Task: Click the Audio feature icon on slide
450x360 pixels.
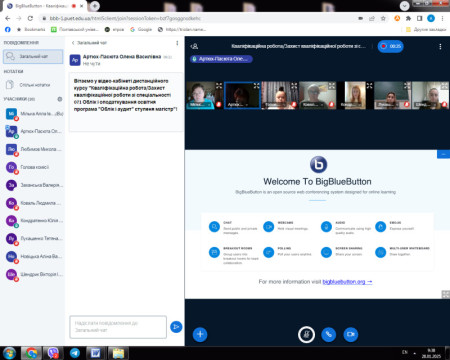Action: 326,227
